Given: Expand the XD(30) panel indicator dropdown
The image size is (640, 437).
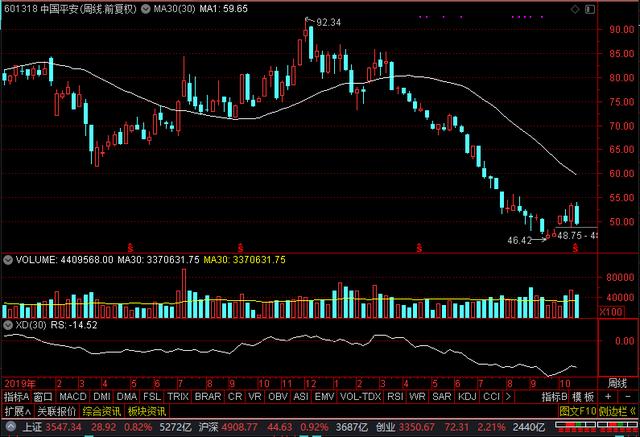Looking at the screenshot, I should (x=7, y=325).
